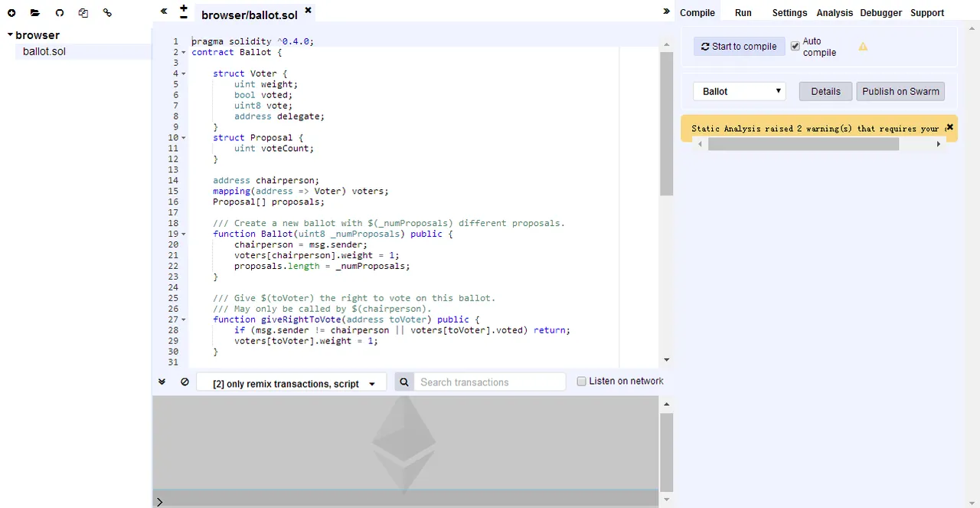
Task: Toggle Auto compile checkbox
Action: [x=795, y=46]
